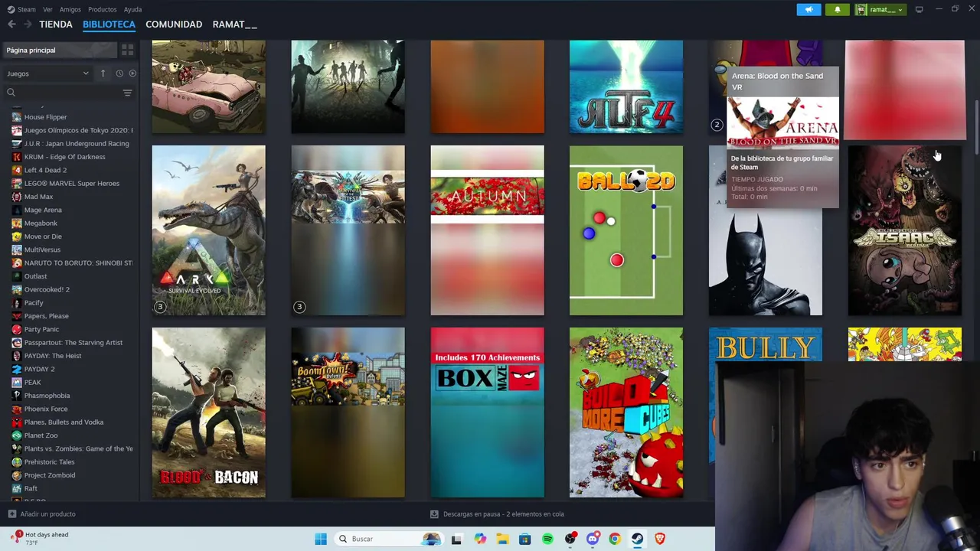Click the weather widget Hot days ahead
Viewport: 980px width, 551px height.
tap(40, 538)
